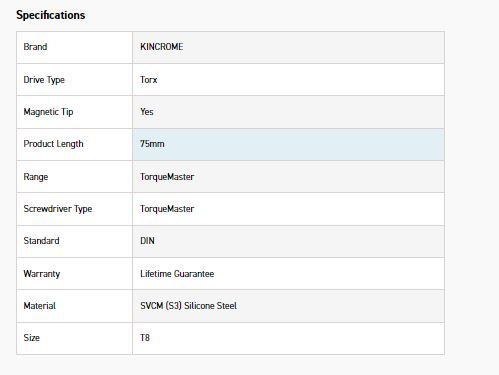Select the Material label cell
The height and width of the screenshot is (375, 499).
coord(74,306)
